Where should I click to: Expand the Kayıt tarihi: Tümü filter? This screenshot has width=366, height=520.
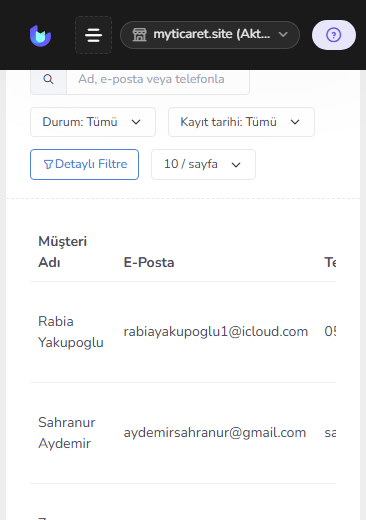click(x=241, y=122)
